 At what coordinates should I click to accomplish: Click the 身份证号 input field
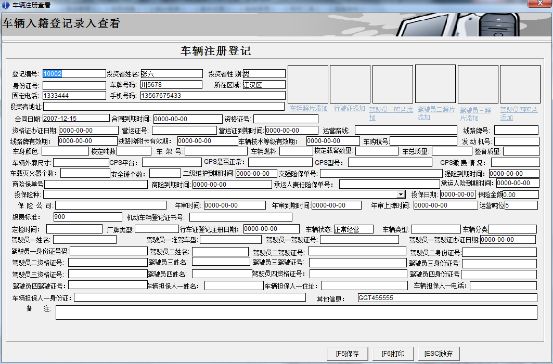[x=74, y=85]
